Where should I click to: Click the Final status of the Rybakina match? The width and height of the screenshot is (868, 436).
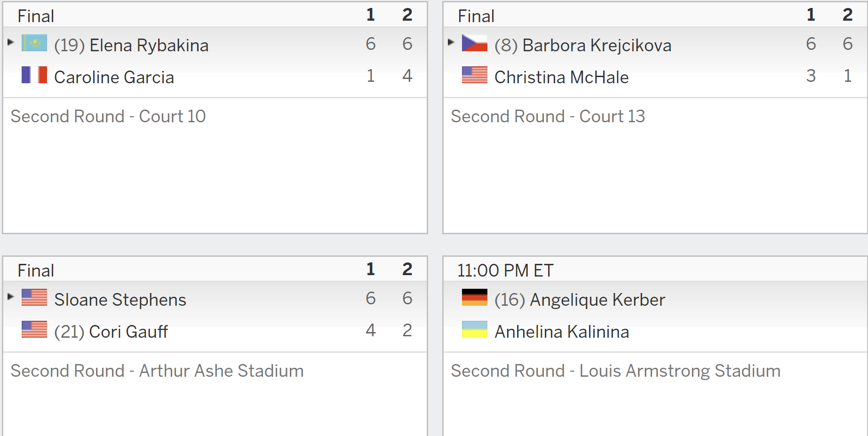(36, 16)
